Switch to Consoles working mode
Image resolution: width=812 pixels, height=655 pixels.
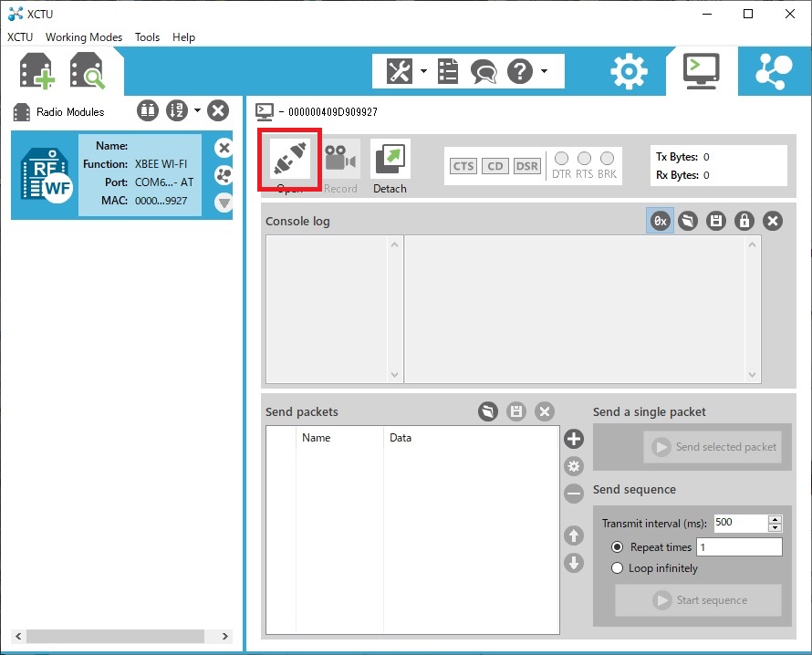point(701,71)
